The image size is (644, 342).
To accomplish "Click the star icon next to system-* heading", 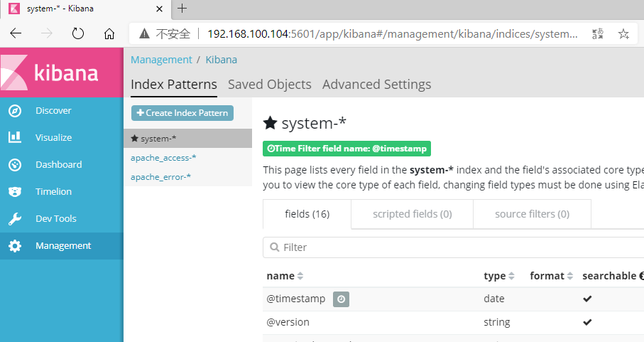I will coord(270,122).
